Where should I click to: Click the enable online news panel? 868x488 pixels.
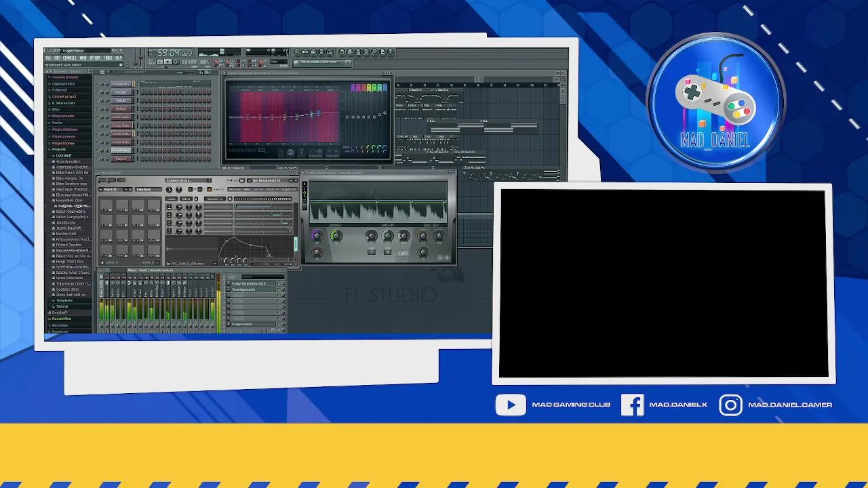[322, 62]
